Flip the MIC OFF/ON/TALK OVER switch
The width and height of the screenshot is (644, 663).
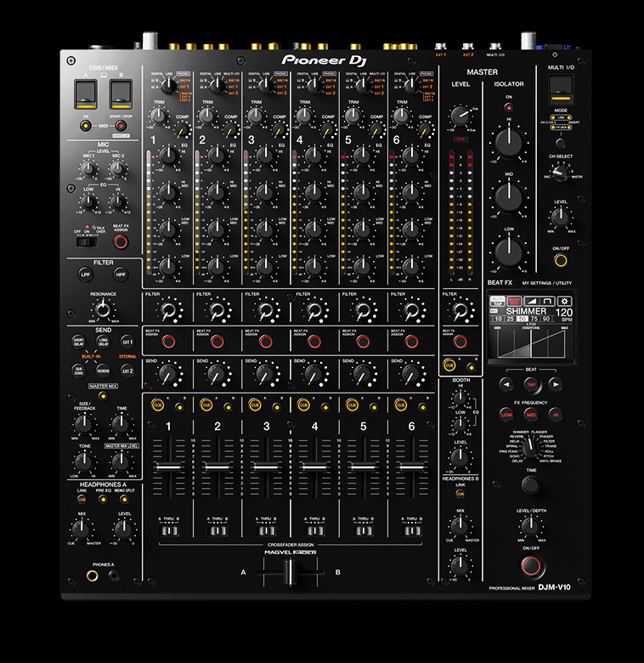click(x=87, y=242)
